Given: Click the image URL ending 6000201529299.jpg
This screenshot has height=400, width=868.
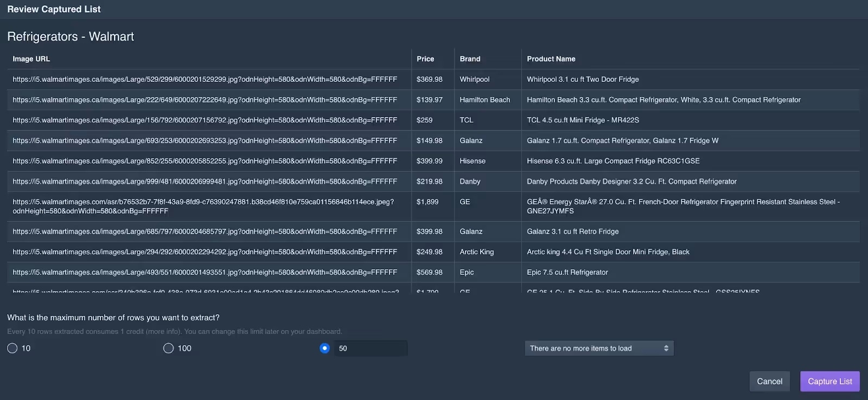Looking at the screenshot, I should point(205,79).
